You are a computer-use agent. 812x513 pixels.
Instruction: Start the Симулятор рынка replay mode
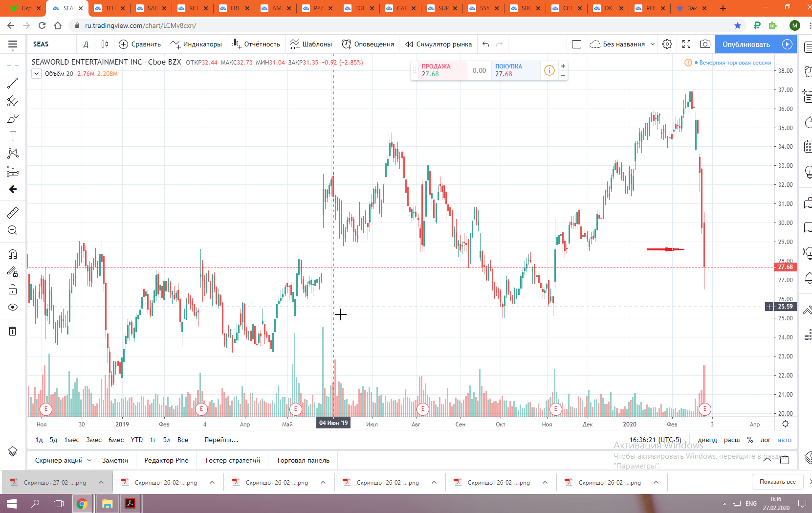pyautogui.click(x=439, y=44)
